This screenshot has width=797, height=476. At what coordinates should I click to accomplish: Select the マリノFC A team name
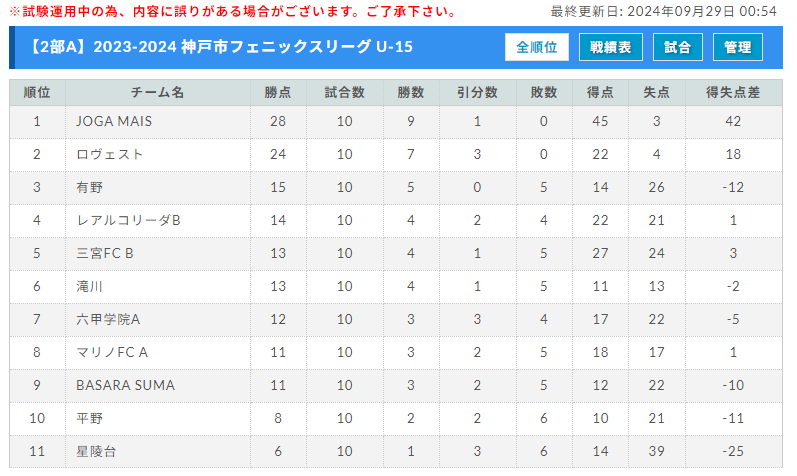coord(112,352)
